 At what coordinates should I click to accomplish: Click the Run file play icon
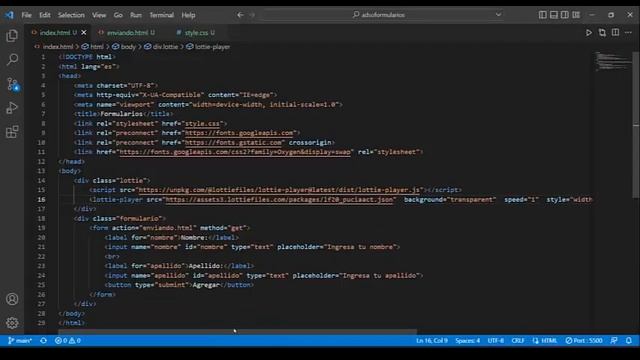tap(589, 33)
